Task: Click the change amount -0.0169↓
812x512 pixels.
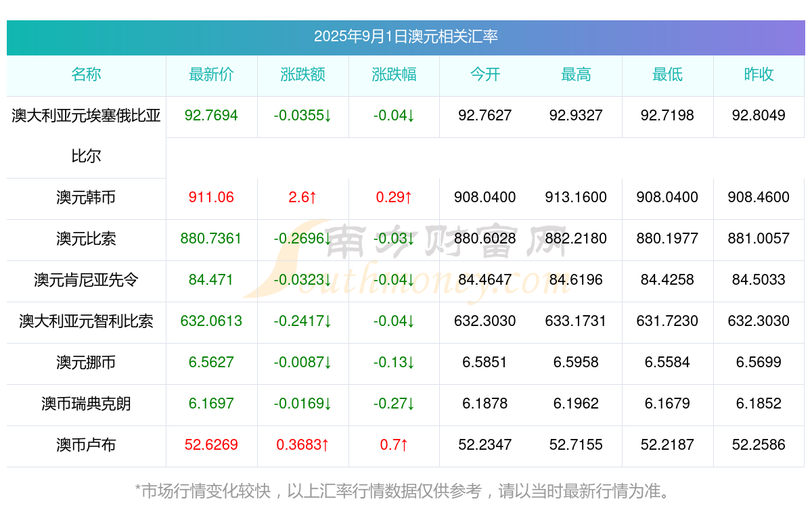Action: 302,404
